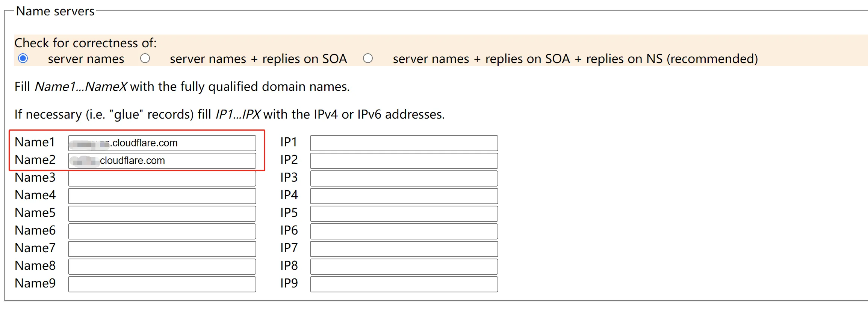Select the IP9 address input
The height and width of the screenshot is (310, 868).
(x=404, y=284)
